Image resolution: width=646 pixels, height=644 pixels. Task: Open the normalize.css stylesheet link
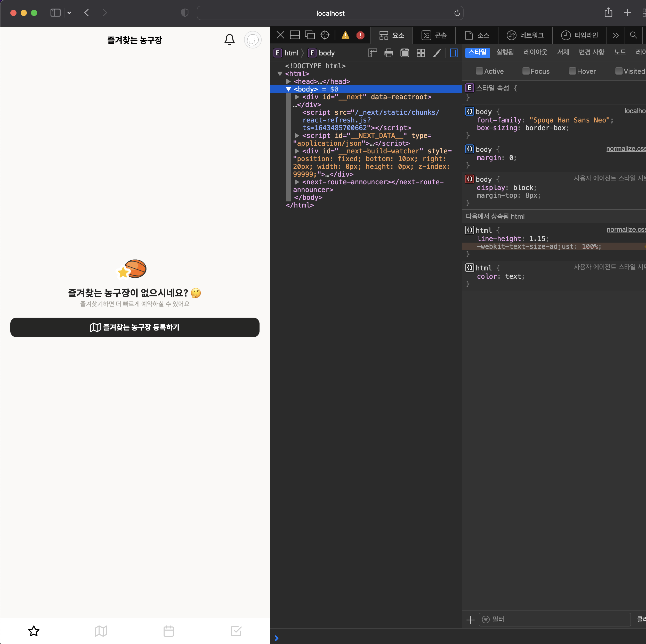click(x=625, y=148)
